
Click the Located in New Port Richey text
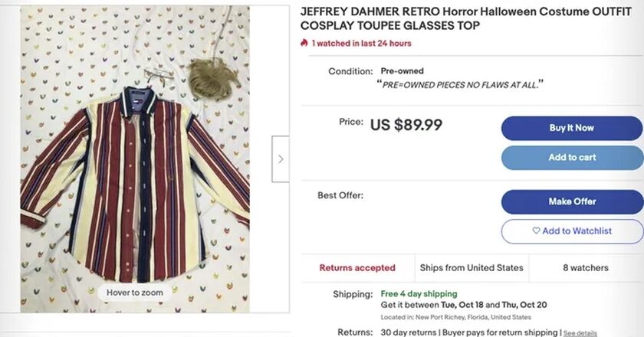coord(456,317)
